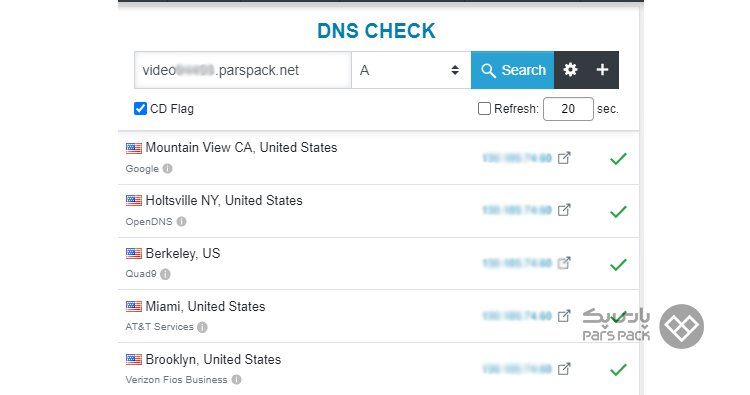The image size is (750, 395).
Task: Show info for Google DNS server
Action: point(167,169)
